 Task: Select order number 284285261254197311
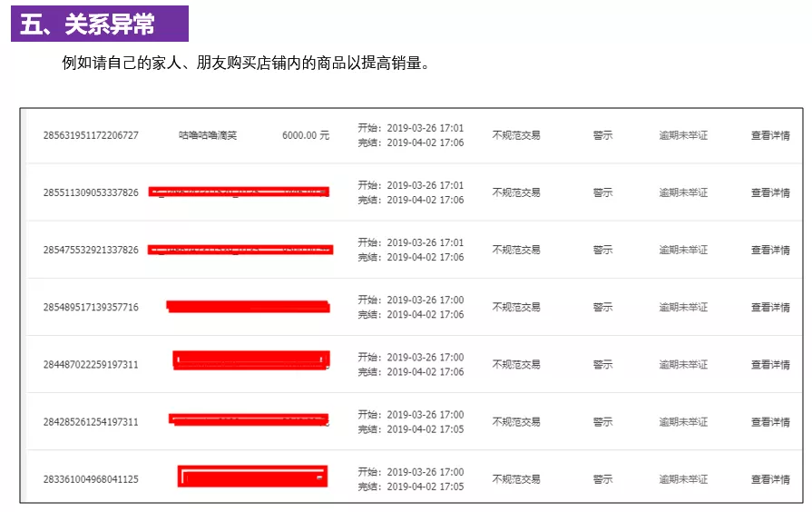[91, 422]
